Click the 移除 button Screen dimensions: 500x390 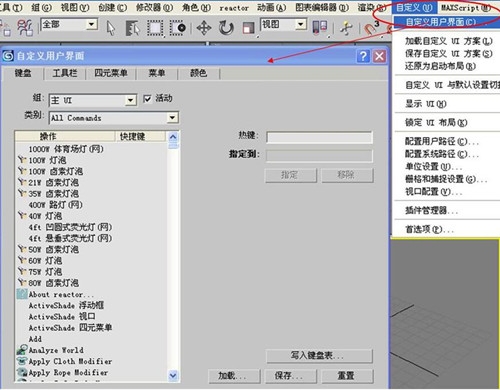tap(347, 175)
